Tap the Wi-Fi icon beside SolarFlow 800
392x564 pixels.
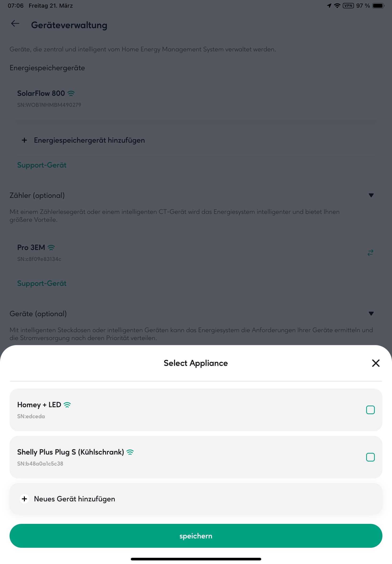point(71,93)
